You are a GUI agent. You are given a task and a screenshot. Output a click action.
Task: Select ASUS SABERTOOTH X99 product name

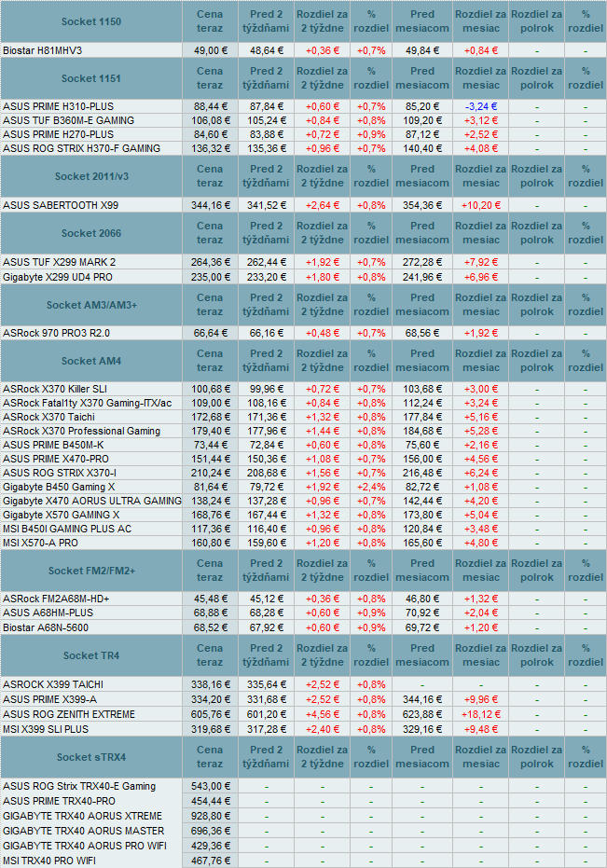(x=61, y=205)
